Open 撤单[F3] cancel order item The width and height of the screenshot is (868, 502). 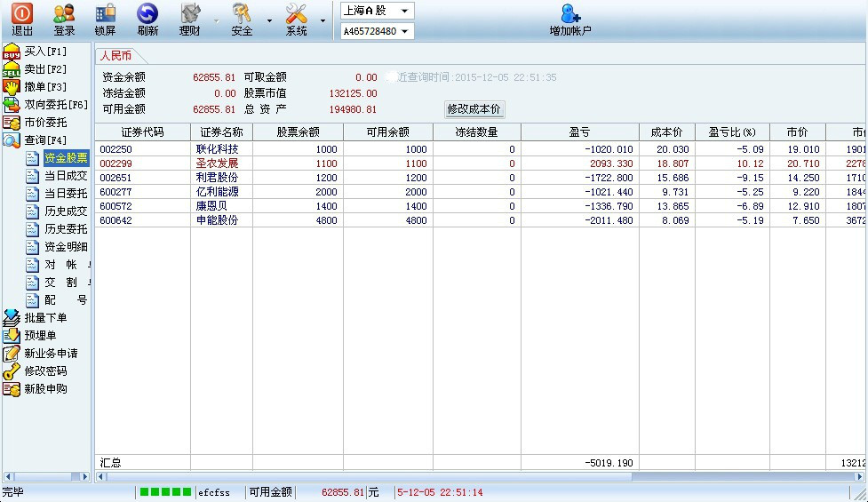pyautogui.click(x=44, y=87)
